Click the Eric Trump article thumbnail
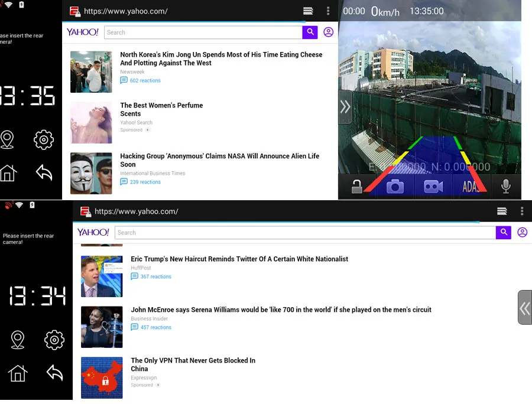 pyautogui.click(x=102, y=276)
